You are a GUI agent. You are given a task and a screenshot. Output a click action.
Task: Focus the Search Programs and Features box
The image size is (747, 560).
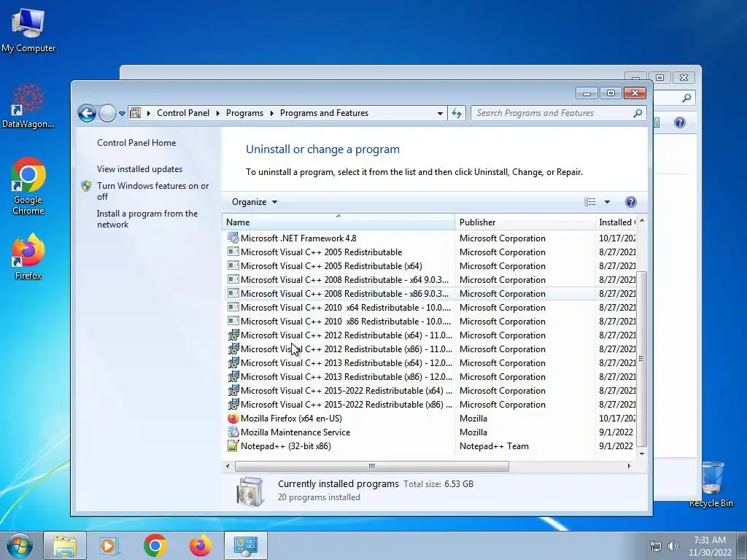point(558,113)
